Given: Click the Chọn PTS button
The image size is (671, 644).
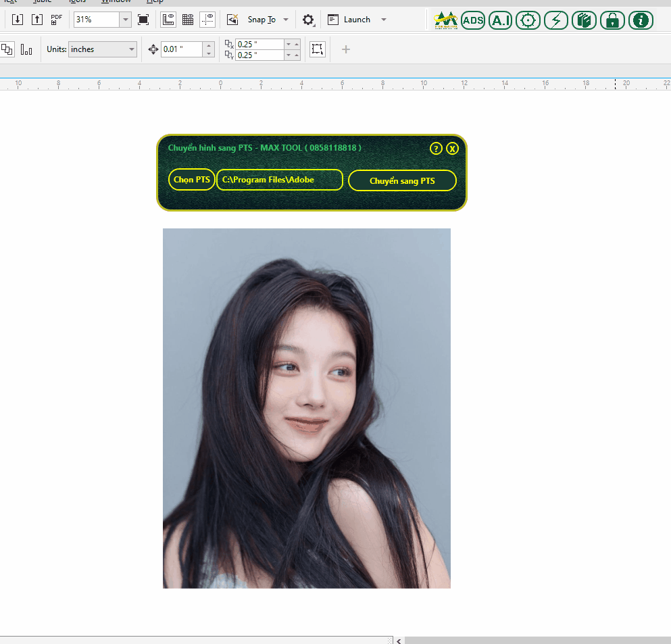Looking at the screenshot, I should (x=192, y=180).
